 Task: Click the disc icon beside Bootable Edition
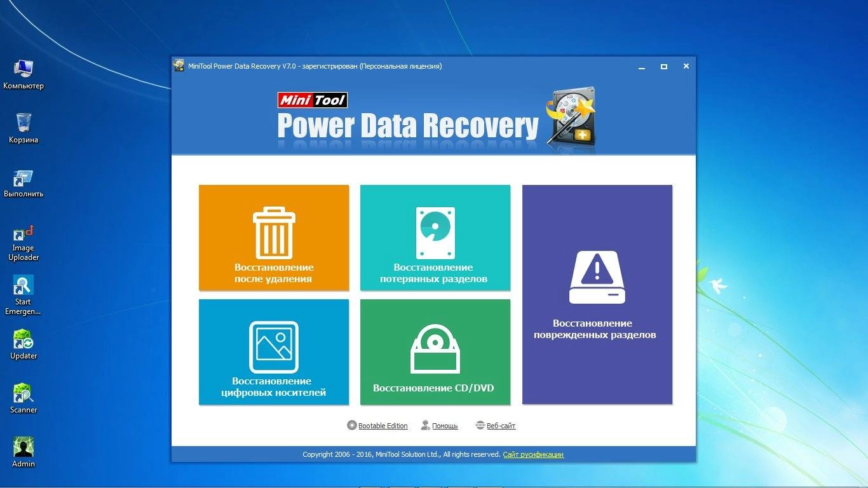(x=352, y=425)
